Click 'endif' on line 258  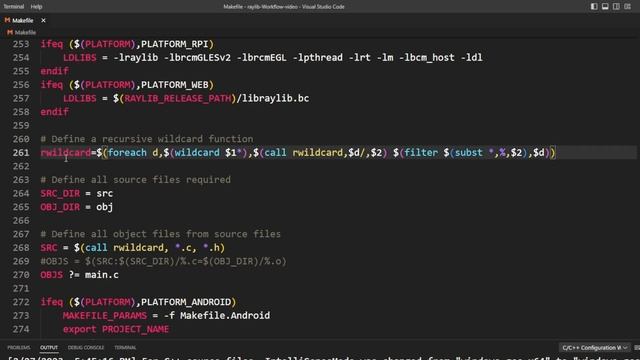tap(54, 112)
